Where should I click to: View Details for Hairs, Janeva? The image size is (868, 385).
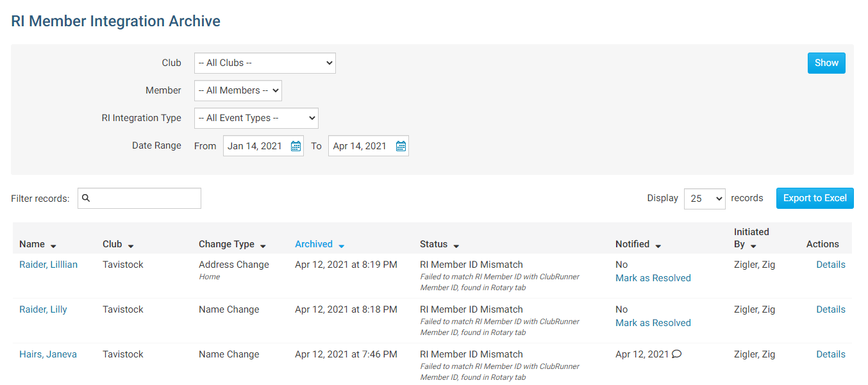coord(830,354)
